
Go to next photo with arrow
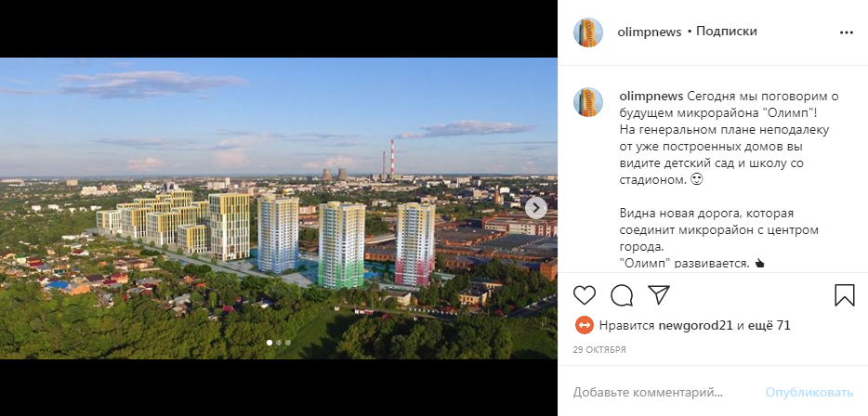536,208
